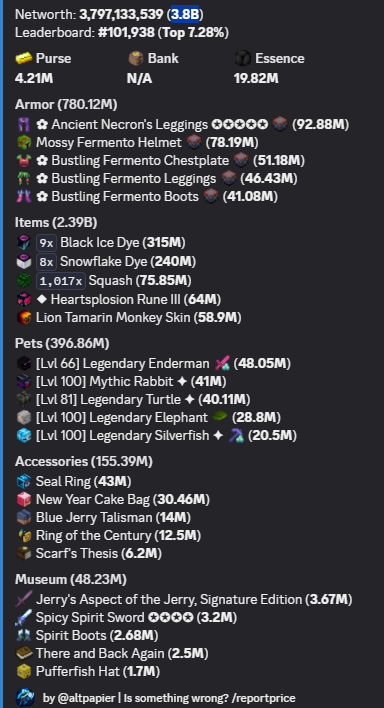
Task: Click the Black Ice Dye icon
Action: pos(23,242)
